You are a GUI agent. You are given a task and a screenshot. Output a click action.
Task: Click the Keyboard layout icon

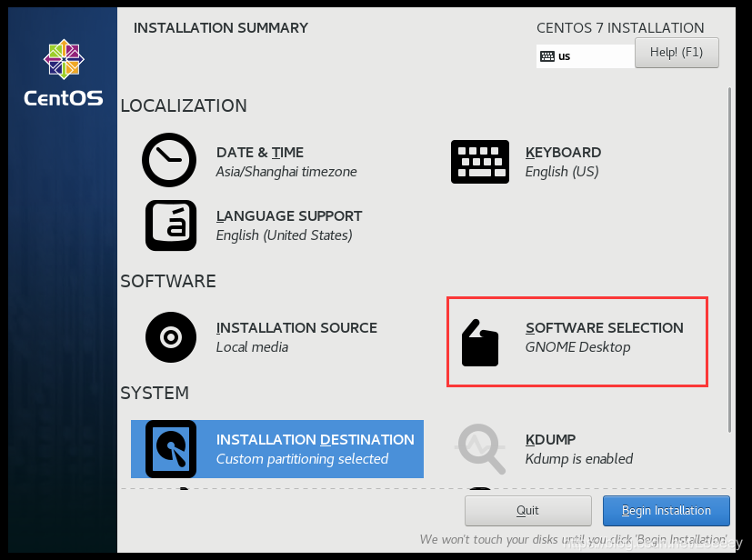[479, 162]
